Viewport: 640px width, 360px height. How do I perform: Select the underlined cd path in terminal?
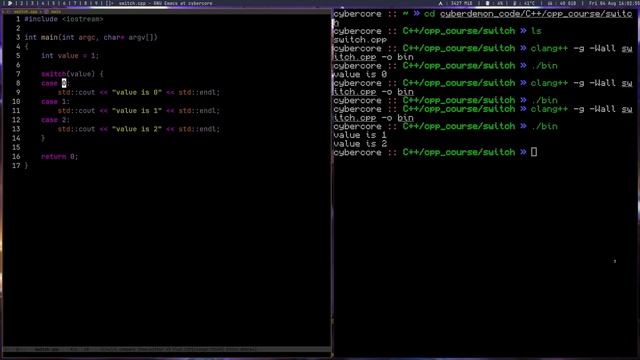tap(536, 14)
